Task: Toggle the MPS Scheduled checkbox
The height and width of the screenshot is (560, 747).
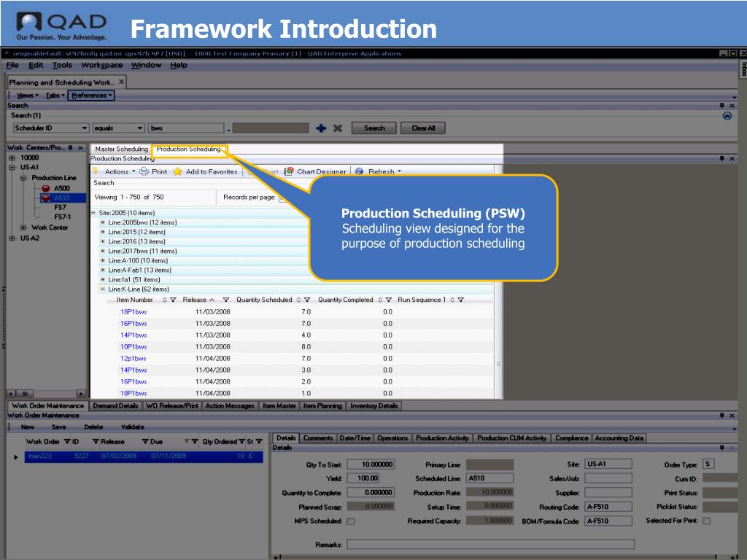Action: click(351, 521)
